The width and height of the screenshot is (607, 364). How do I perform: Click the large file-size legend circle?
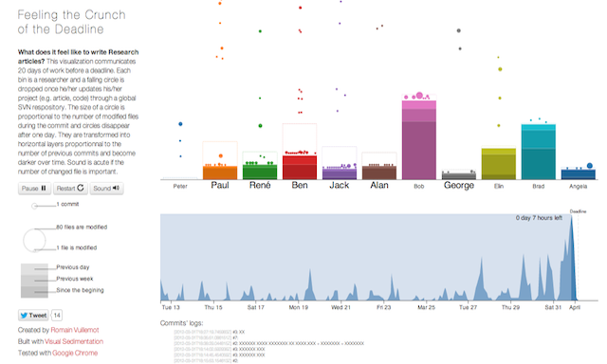(34, 240)
